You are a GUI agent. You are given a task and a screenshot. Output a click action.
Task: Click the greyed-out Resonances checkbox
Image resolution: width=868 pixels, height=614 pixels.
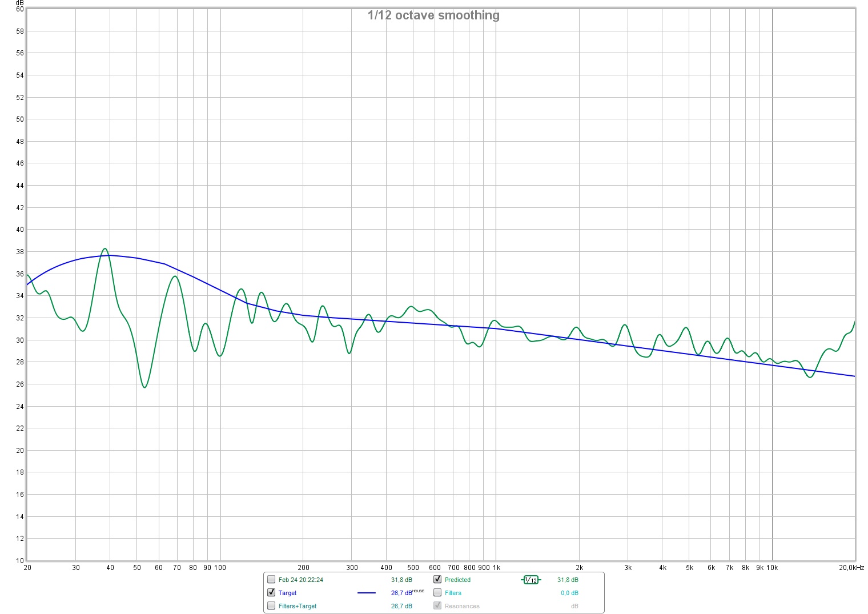437,605
